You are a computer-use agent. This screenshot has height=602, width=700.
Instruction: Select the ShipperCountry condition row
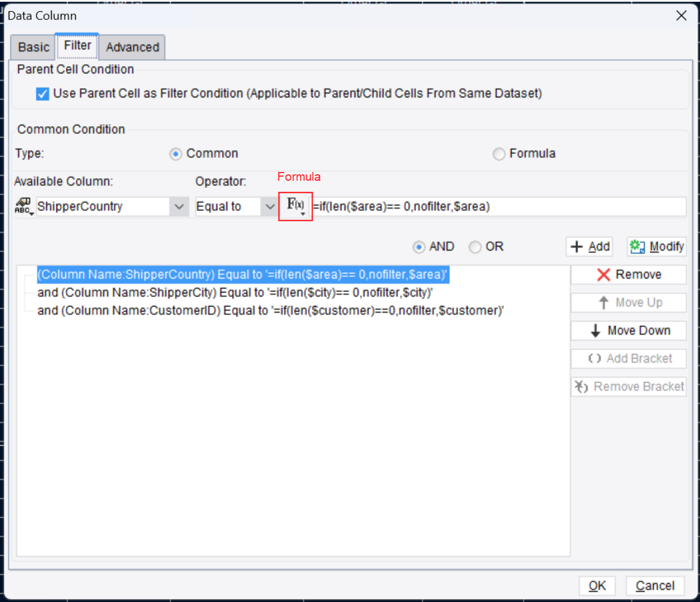[x=243, y=274]
